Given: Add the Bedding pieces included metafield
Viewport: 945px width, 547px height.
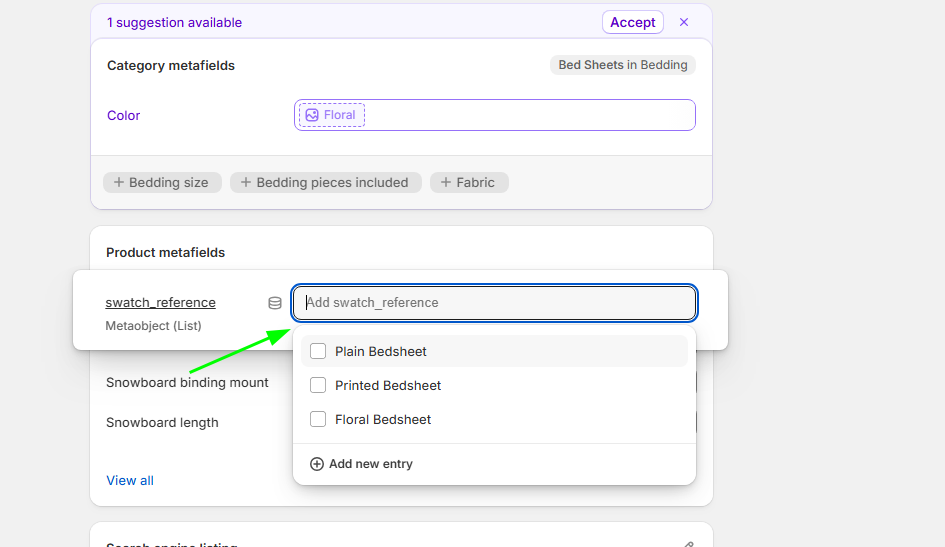Looking at the screenshot, I should point(325,182).
